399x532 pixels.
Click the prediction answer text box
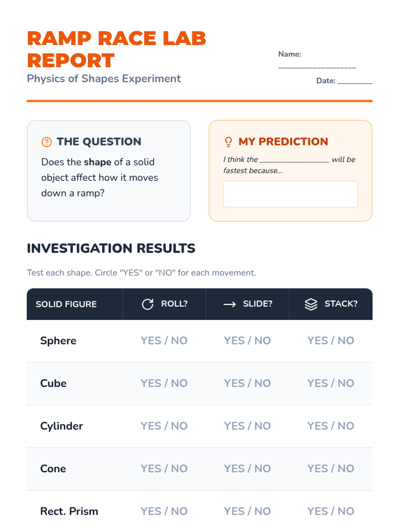[x=290, y=194]
